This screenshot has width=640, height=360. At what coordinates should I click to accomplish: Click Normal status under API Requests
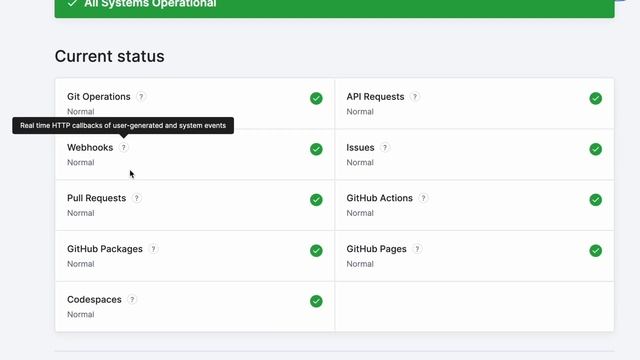[360, 112]
